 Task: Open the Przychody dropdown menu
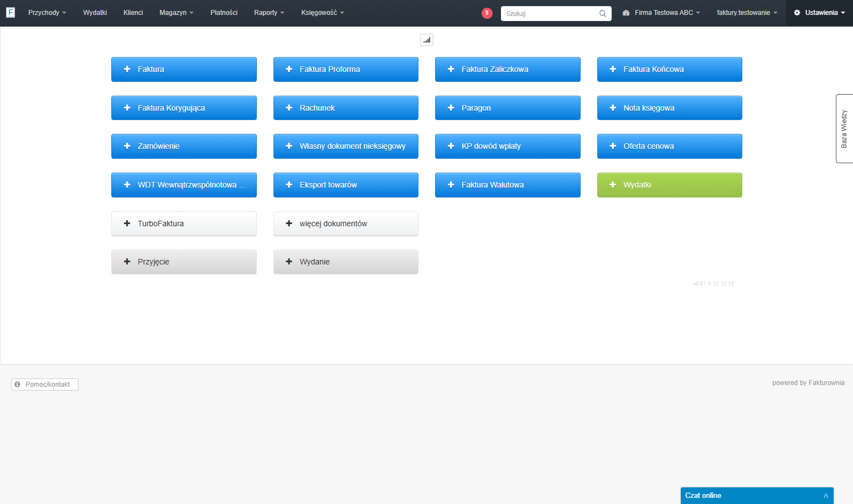point(47,13)
